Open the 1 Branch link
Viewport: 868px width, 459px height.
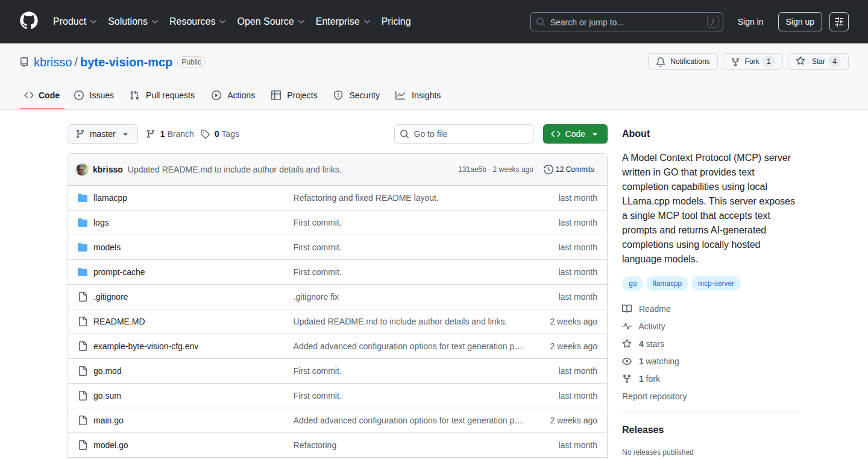click(170, 134)
